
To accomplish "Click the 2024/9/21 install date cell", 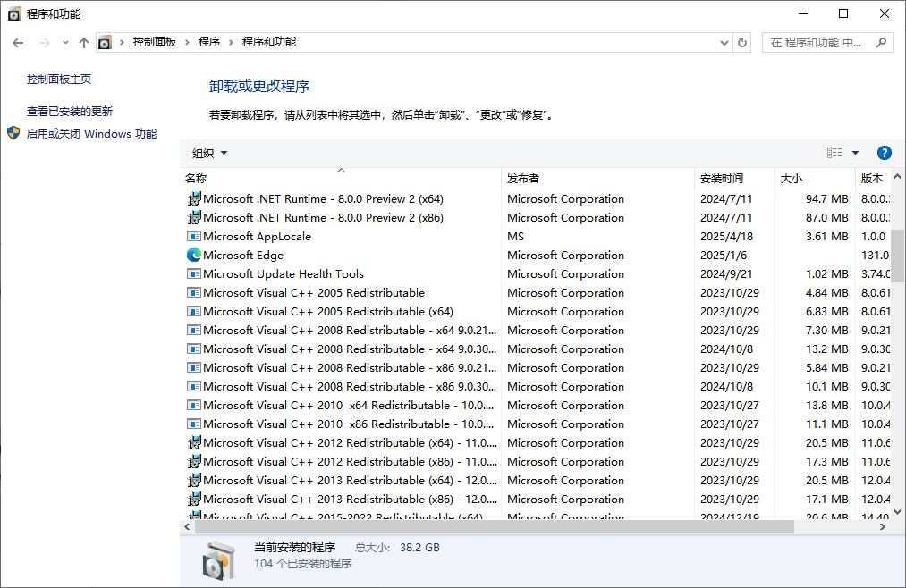I will 726,274.
